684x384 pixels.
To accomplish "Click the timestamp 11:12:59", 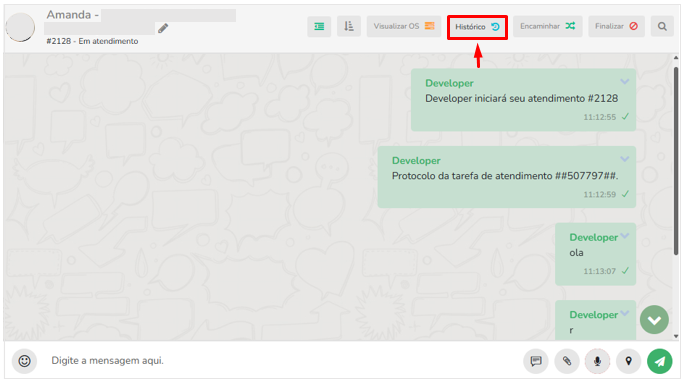I will pos(600,195).
